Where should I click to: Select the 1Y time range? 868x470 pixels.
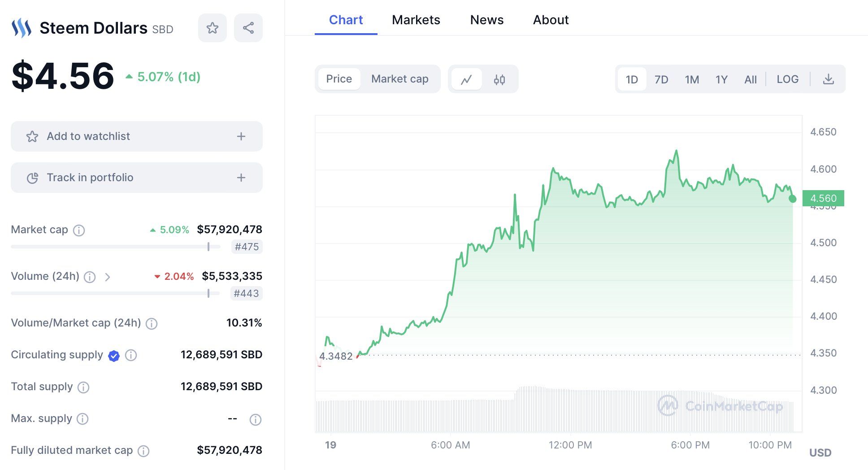[721, 79]
